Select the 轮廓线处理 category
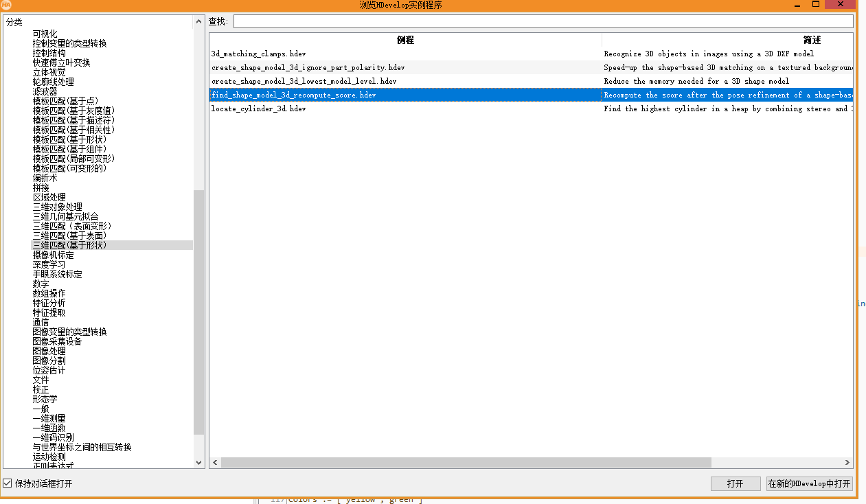The width and height of the screenshot is (866, 504). tap(53, 82)
